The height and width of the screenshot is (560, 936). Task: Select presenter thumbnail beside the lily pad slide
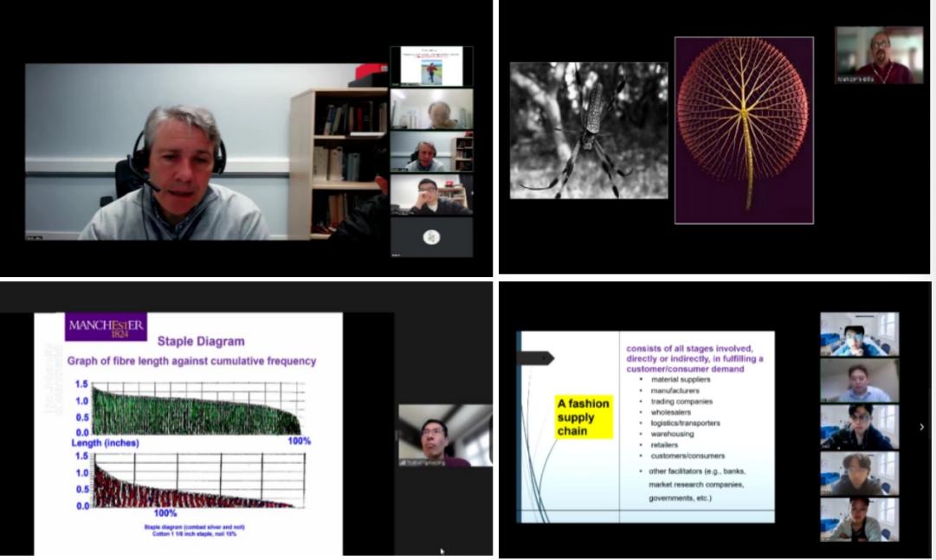click(x=879, y=55)
